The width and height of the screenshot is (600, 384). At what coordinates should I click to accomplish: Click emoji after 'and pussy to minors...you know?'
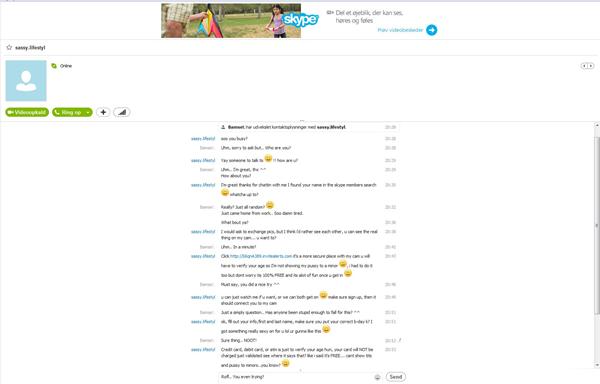coord(285,363)
